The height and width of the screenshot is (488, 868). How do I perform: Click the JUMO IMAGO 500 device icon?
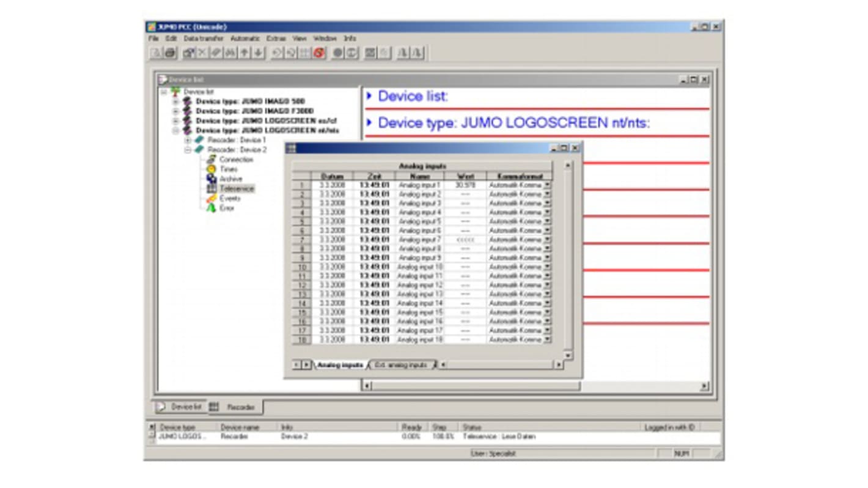click(187, 102)
